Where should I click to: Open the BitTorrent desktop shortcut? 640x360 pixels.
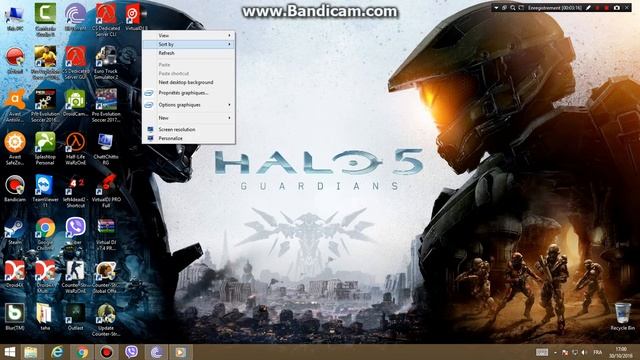tap(76, 18)
